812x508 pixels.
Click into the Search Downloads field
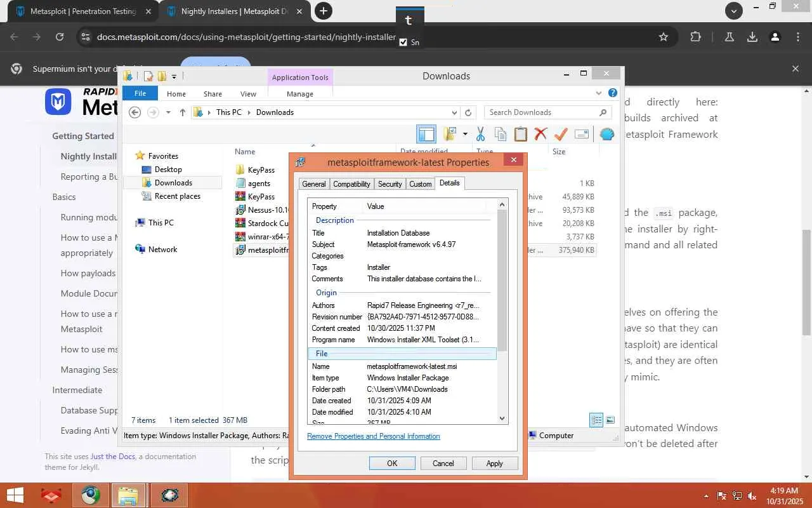coord(543,112)
